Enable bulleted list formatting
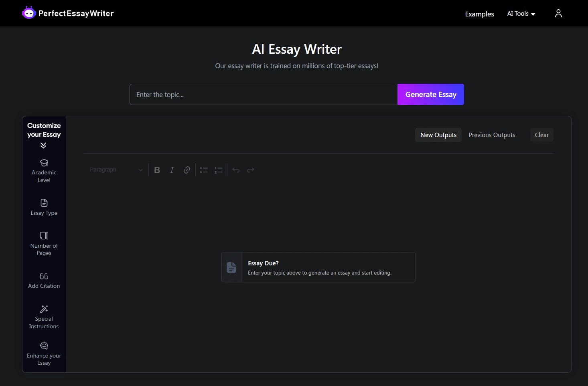The height and width of the screenshot is (386, 588). pyautogui.click(x=203, y=170)
